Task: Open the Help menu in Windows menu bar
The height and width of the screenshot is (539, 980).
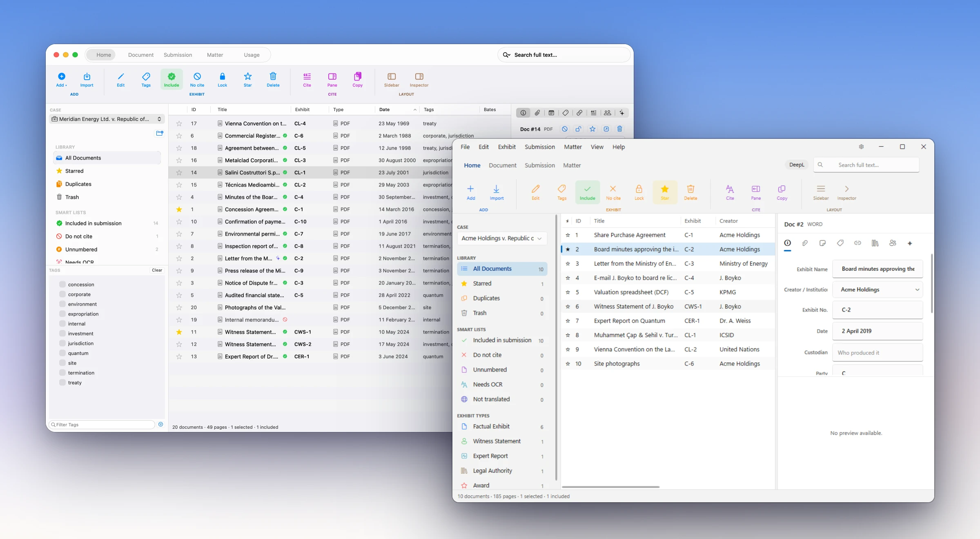Action: pos(618,147)
